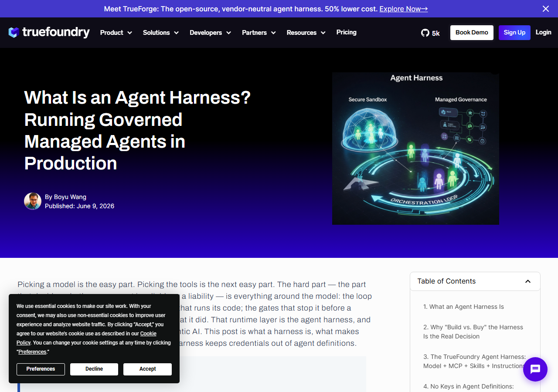This screenshot has height=392, width=558.
Task: Go to the Pricing page
Action: 347,32
